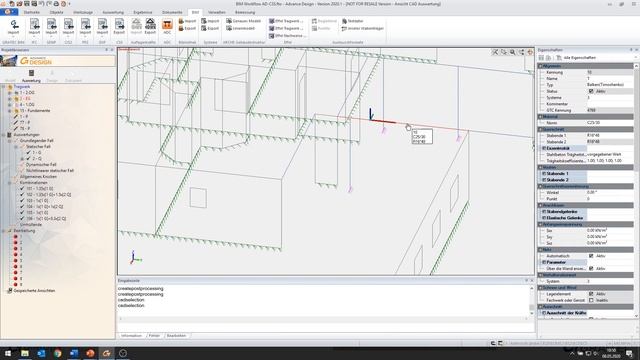Open the Ergebnisse ribbon tab
The height and width of the screenshot is (360, 640).
143,12
